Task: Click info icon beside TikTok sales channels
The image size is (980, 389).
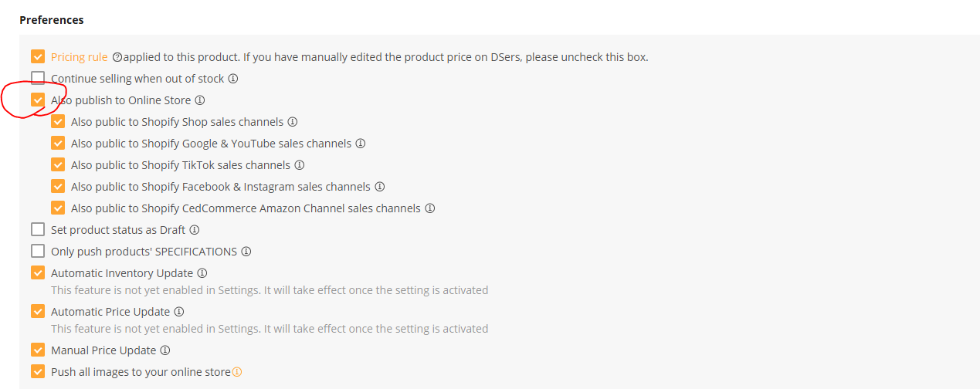Action: (300, 165)
